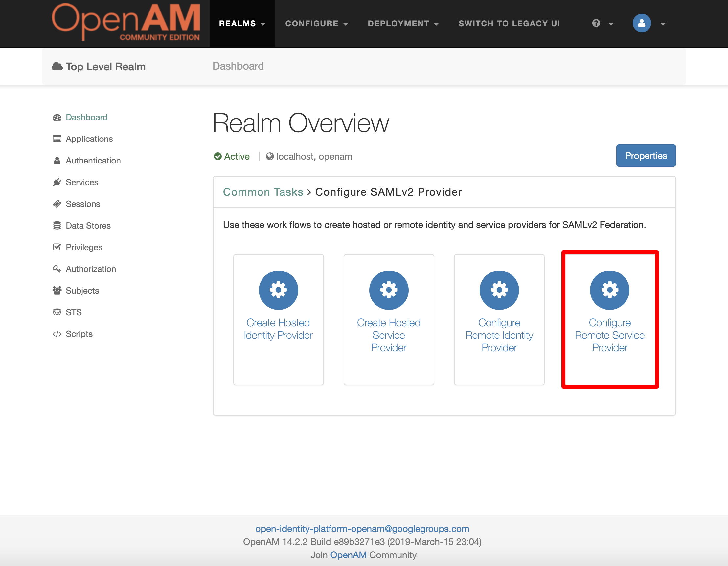Viewport: 728px width, 566px height.
Task: Click the Dashboard breadcrumb text
Action: [x=238, y=66]
